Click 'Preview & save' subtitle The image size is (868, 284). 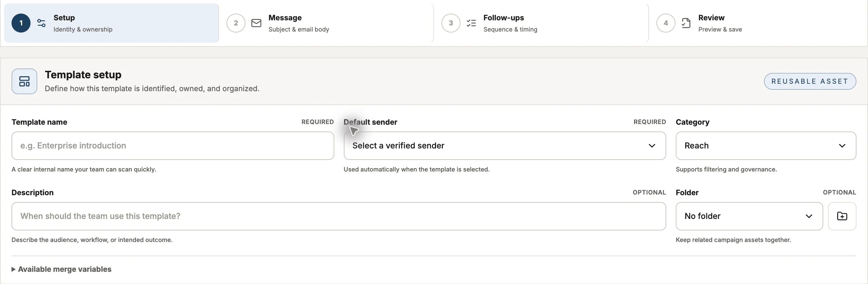[x=720, y=29]
